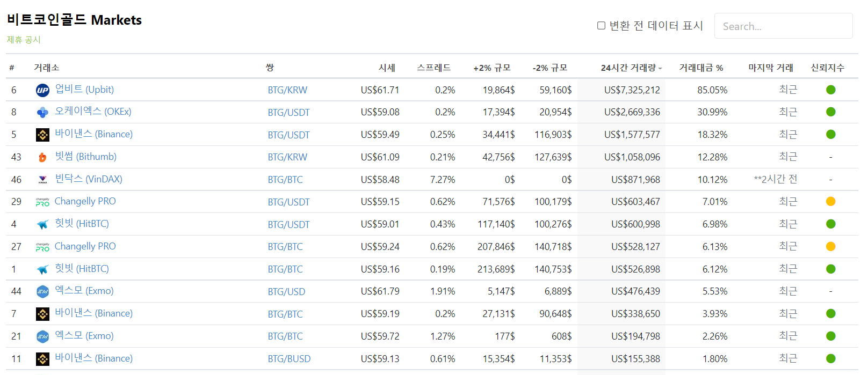
Task: Sort table by -2% 규모 column header
Action: pyautogui.click(x=550, y=68)
